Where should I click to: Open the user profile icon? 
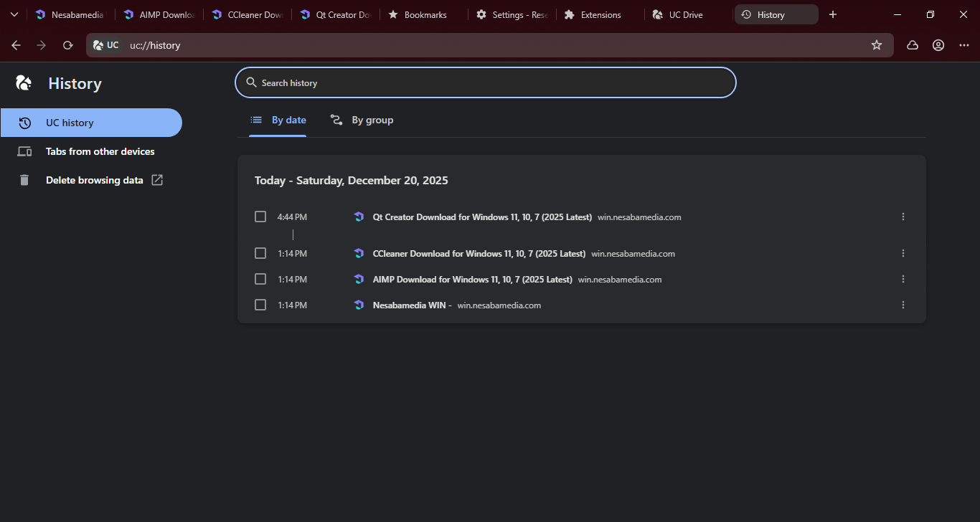[x=938, y=45]
